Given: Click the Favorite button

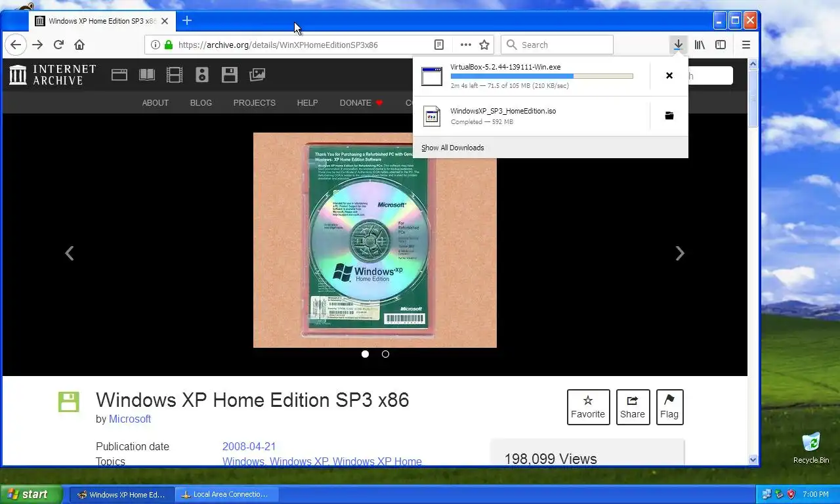Looking at the screenshot, I should click(x=588, y=407).
